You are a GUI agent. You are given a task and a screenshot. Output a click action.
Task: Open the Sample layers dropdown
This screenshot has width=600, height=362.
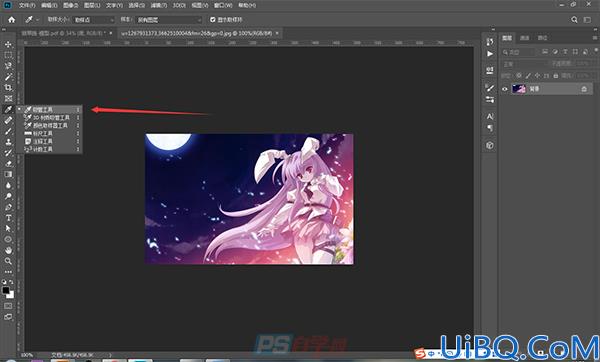click(168, 20)
